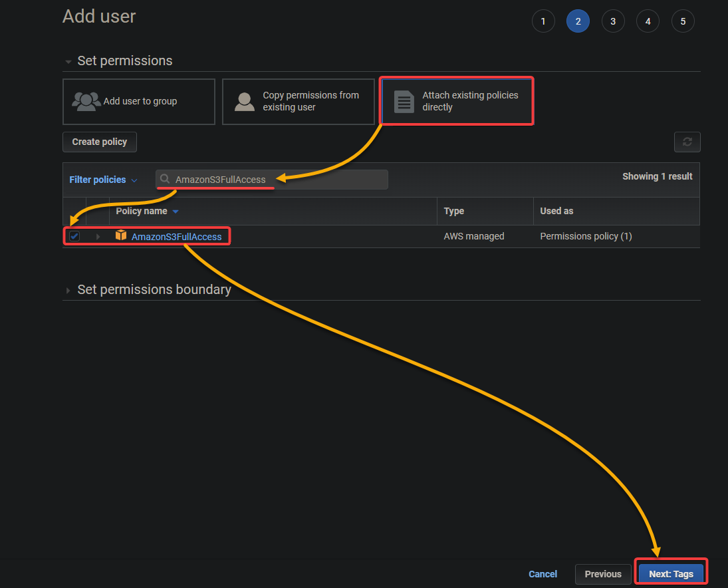The width and height of the screenshot is (728, 588).
Task: Click the person icon on Copy permissions card
Action: 245,101
